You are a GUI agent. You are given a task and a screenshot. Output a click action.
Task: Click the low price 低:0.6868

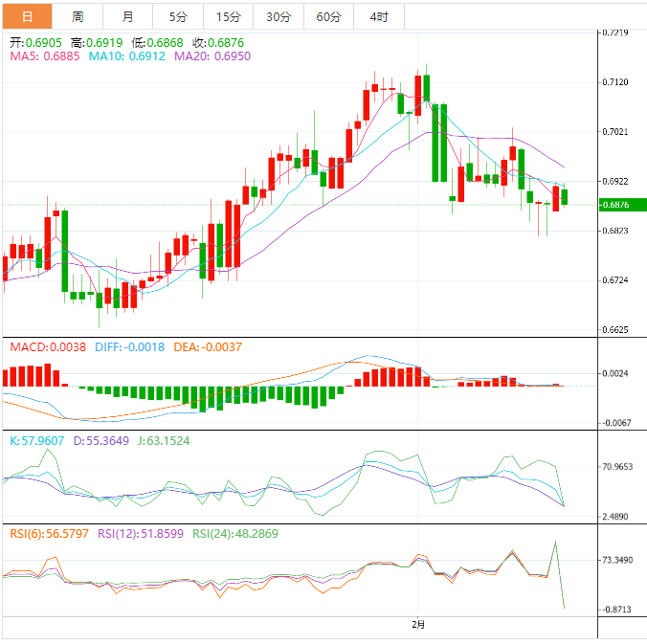click(x=158, y=43)
